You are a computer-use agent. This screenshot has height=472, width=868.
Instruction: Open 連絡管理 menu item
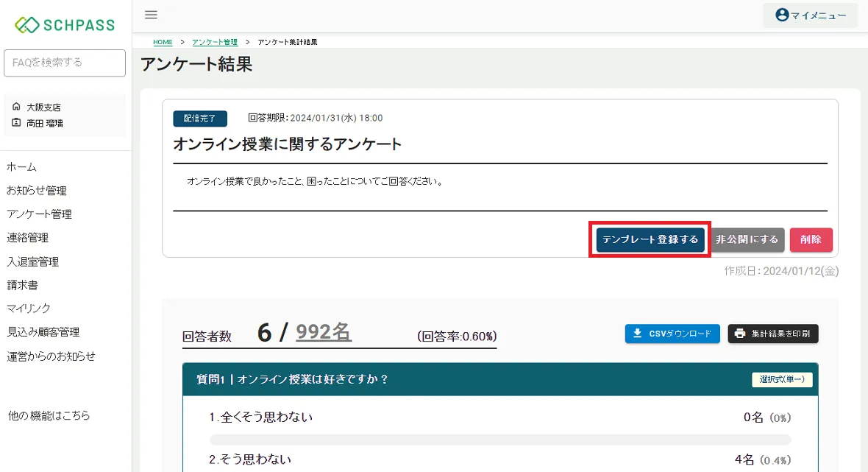[27, 238]
